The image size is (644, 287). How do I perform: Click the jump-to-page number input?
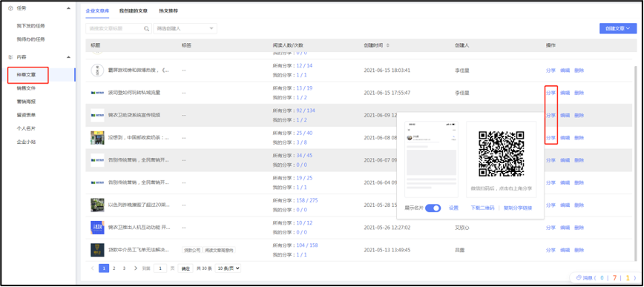(x=160, y=268)
